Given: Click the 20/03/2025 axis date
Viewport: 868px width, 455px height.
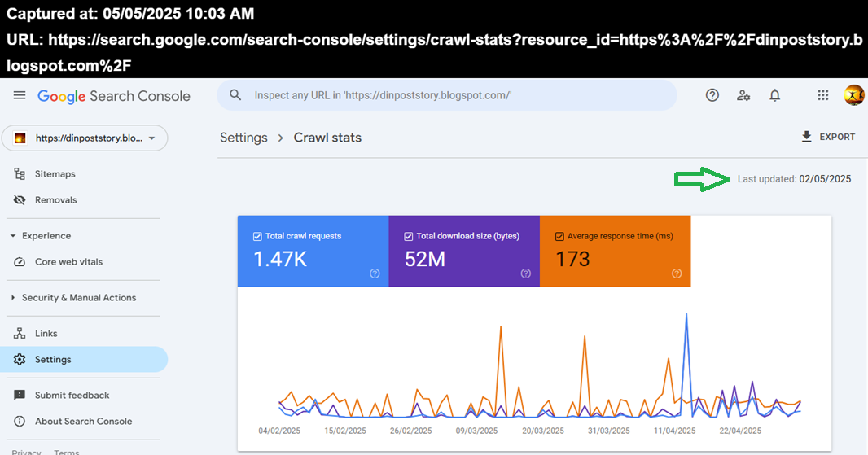Looking at the screenshot, I should (543, 431).
